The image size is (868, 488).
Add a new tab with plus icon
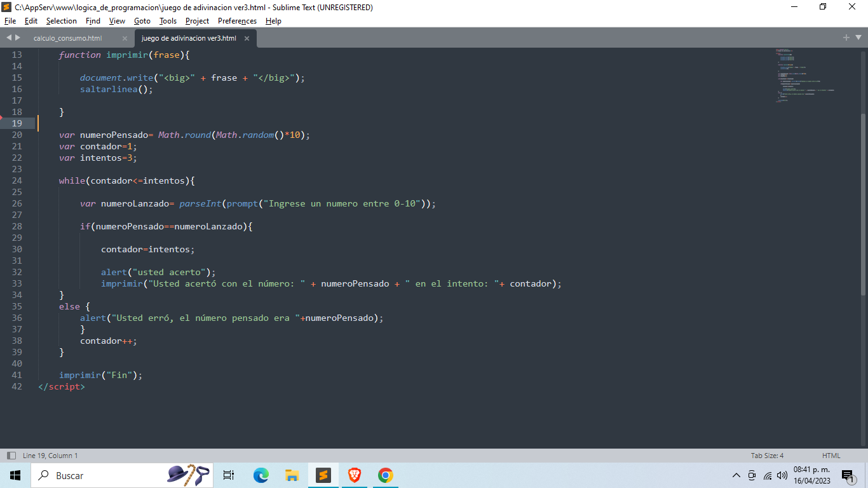(846, 37)
